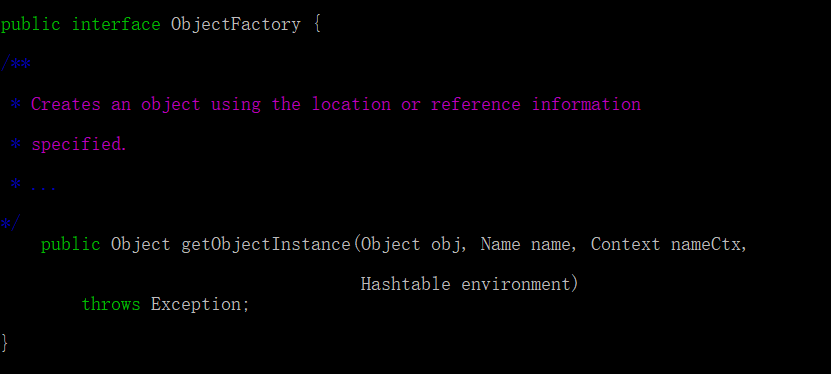Click the word "information" in the comment
This screenshot has width=831, height=374.
coord(586,104)
